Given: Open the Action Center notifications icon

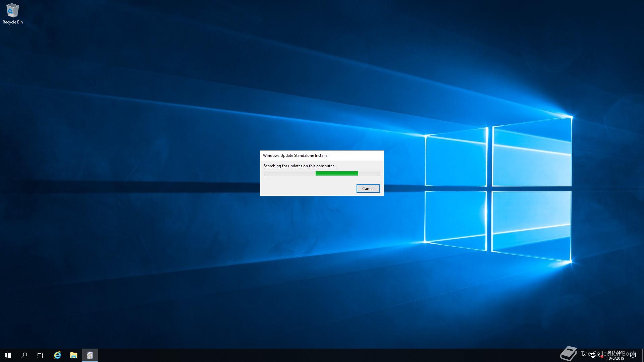Looking at the screenshot, I should pyautogui.click(x=633, y=355).
